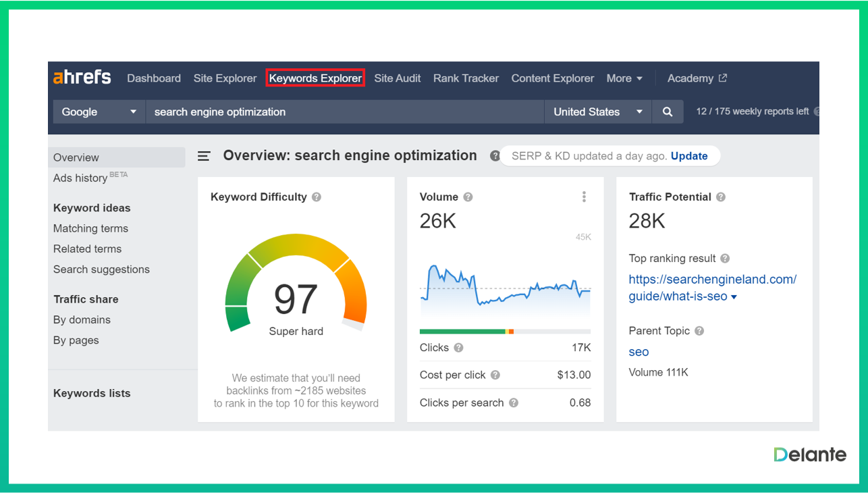
Task: Open the Volume card three-dot menu
Action: pyautogui.click(x=584, y=197)
